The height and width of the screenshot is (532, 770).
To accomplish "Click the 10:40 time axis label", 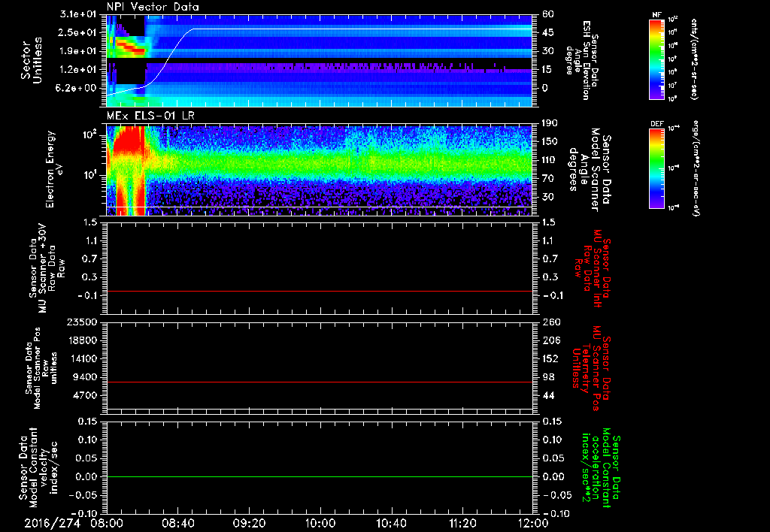I will tap(391, 523).
